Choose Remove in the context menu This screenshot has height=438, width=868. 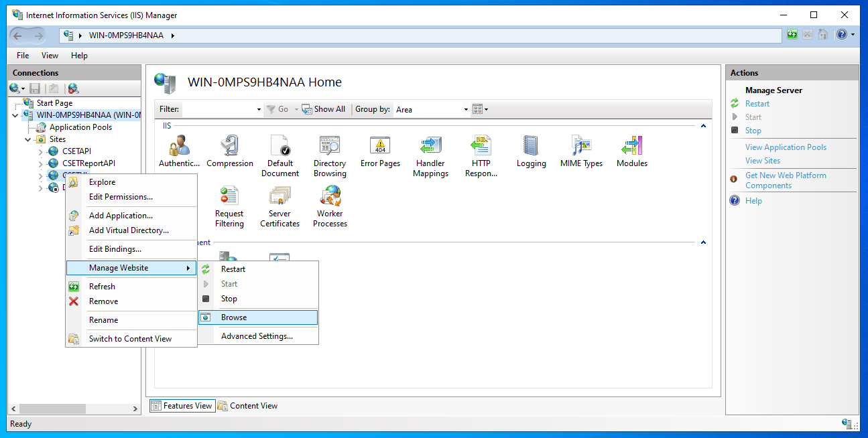point(131,301)
